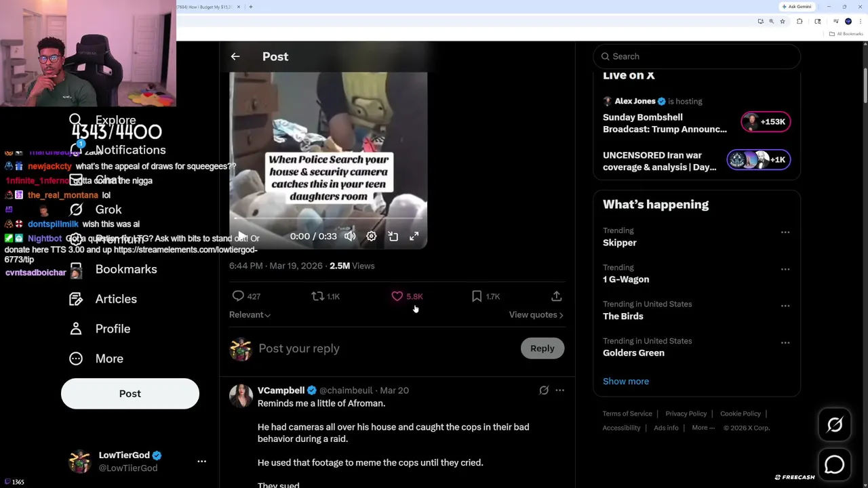Click the Post your reply field
Viewport: 868px width, 488px height.
point(385,348)
